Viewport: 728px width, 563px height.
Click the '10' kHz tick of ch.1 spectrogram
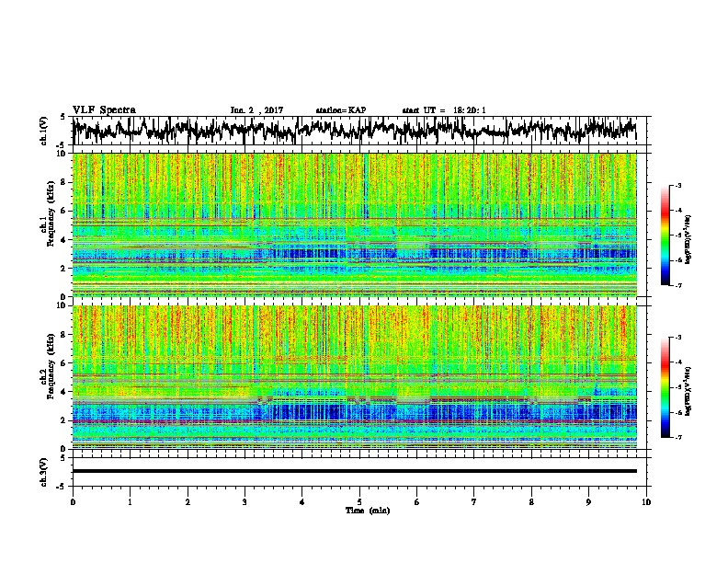tap(63, 154)
